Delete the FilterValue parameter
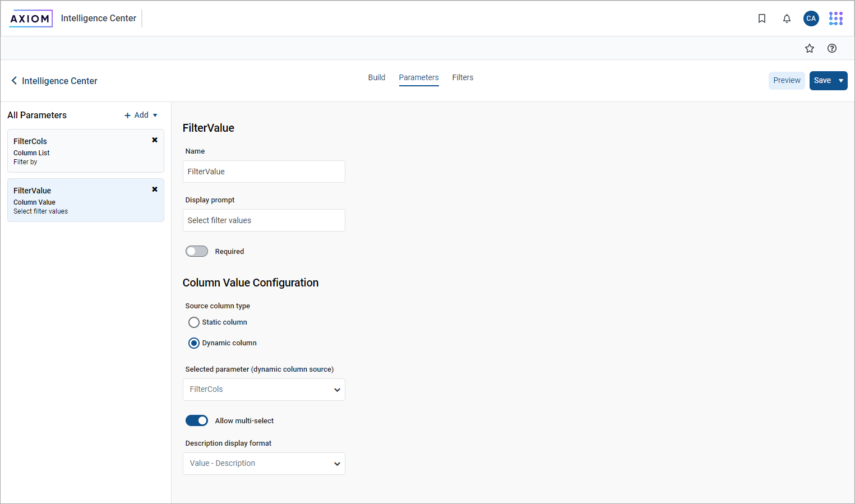This screenshot has width=855, height=504. [x=155, y=189]
